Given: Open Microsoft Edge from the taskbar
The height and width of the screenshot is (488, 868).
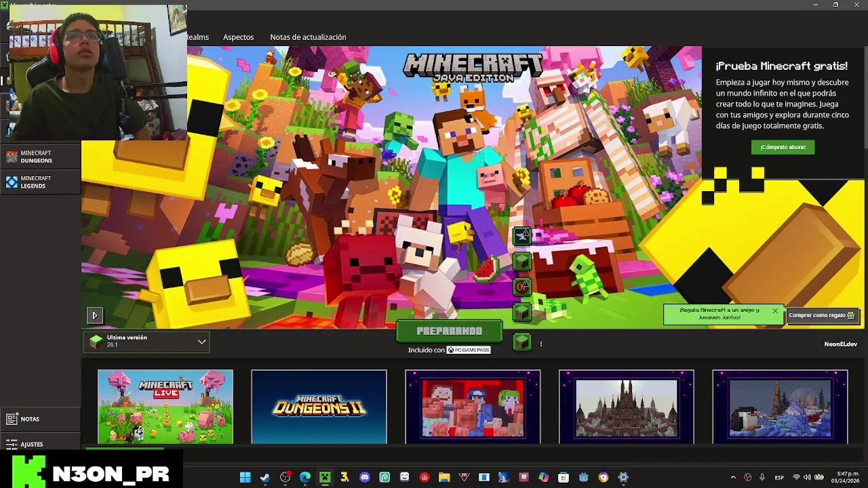Looking at the screenshot, I should pos(305,477).
